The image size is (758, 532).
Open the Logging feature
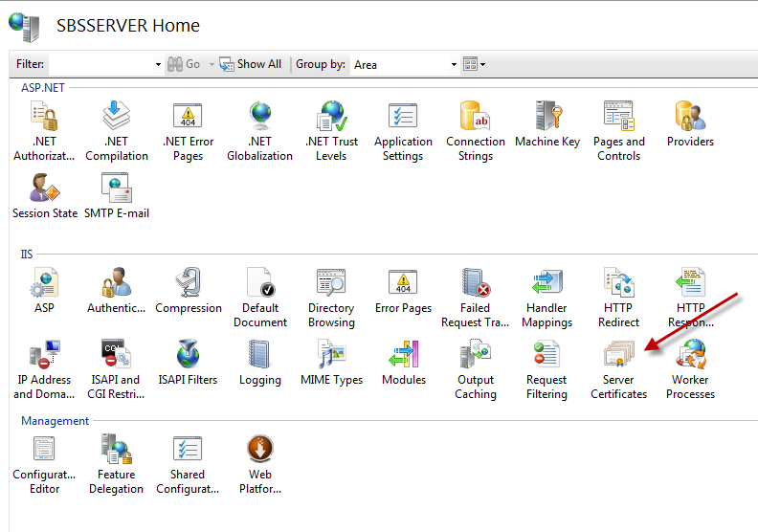259,357
